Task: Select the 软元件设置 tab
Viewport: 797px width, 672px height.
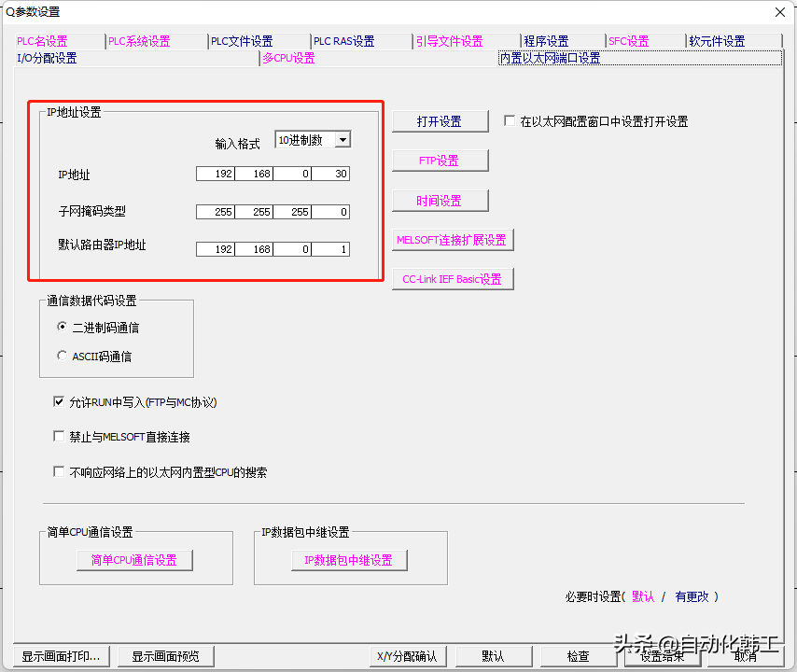Action: (717, 41)
